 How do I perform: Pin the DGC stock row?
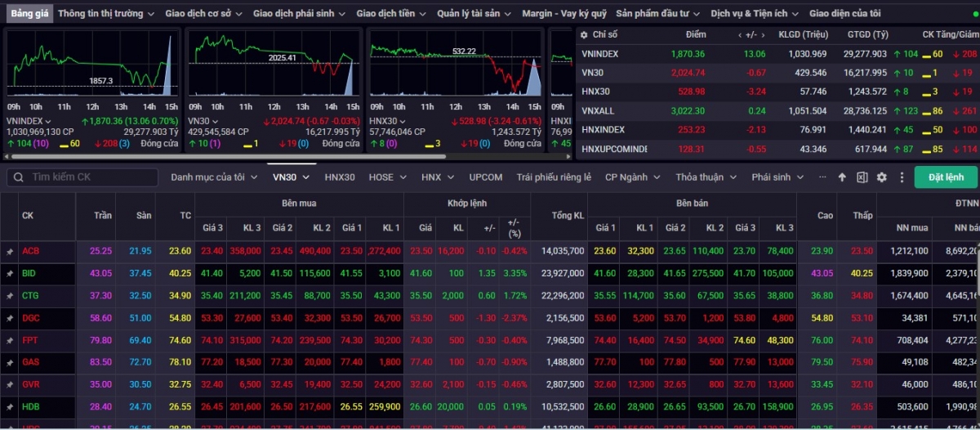[x=10, y=317]
